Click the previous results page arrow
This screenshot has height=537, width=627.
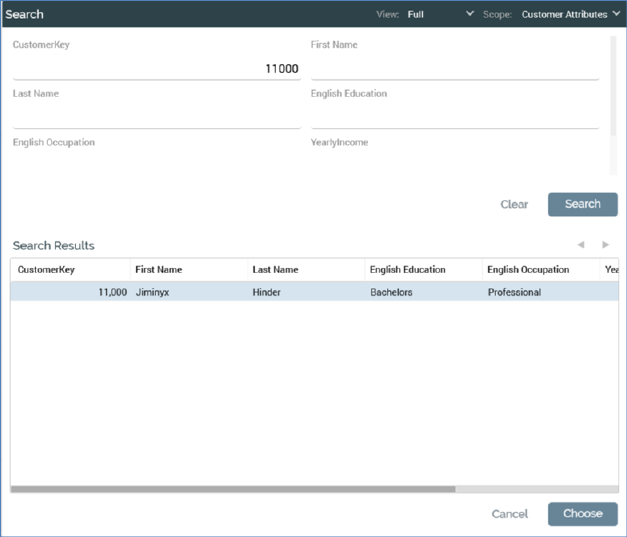[x=581, y=245]
